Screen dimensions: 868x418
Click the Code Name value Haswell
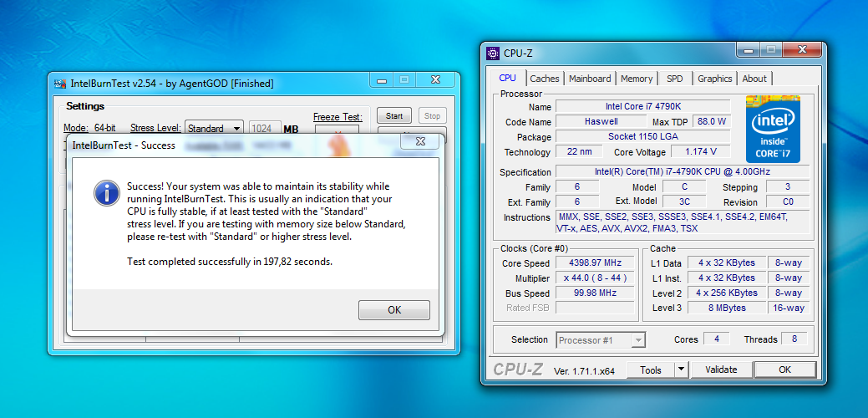(x=601, y=121)
